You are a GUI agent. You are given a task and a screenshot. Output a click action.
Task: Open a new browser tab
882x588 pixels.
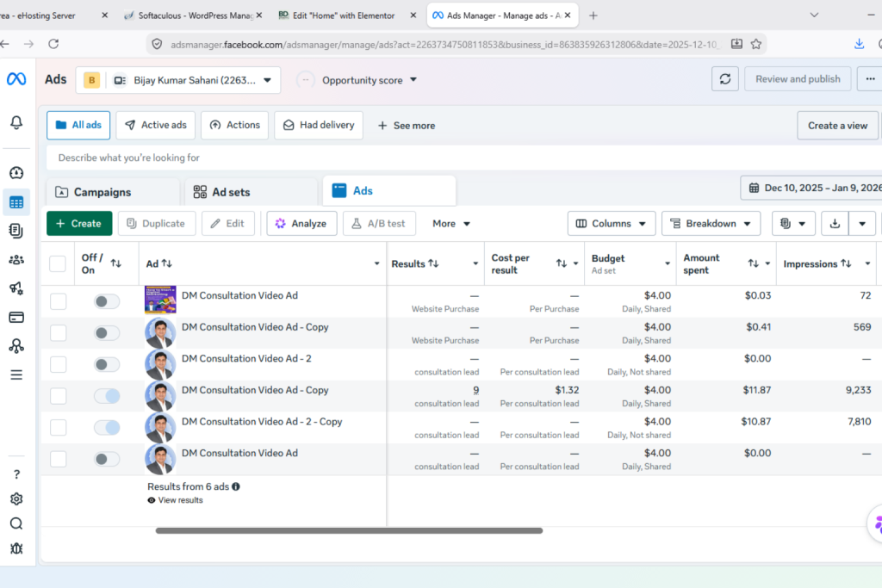click(593, 15)
